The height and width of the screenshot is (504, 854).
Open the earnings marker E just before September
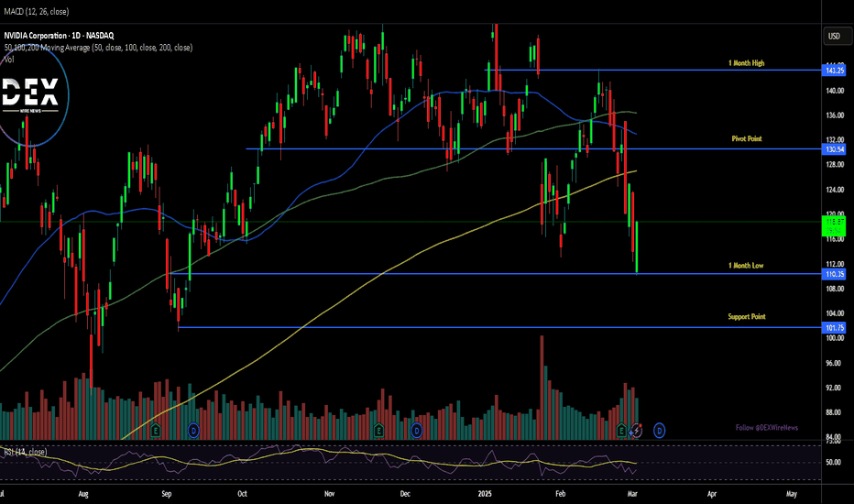tap(155, 431)
